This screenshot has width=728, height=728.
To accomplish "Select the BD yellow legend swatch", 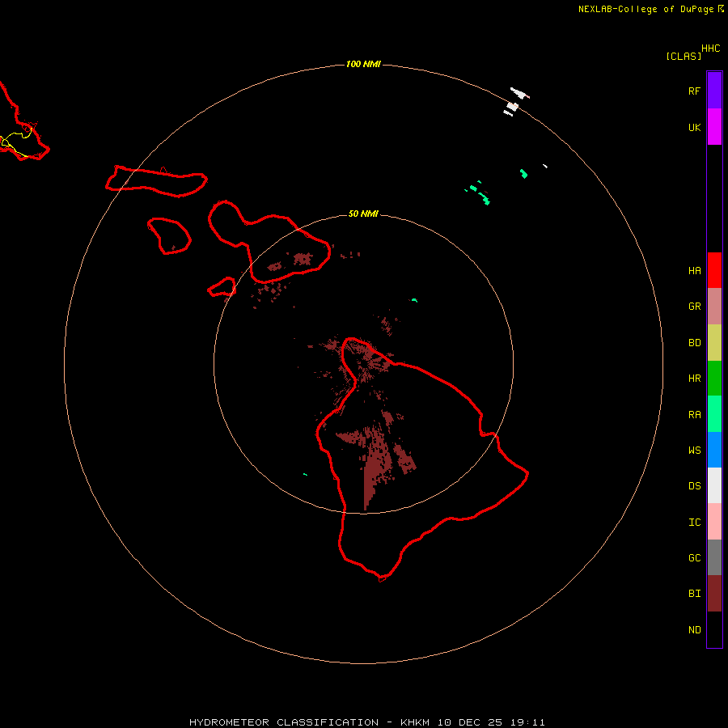I will click(714, 343).
